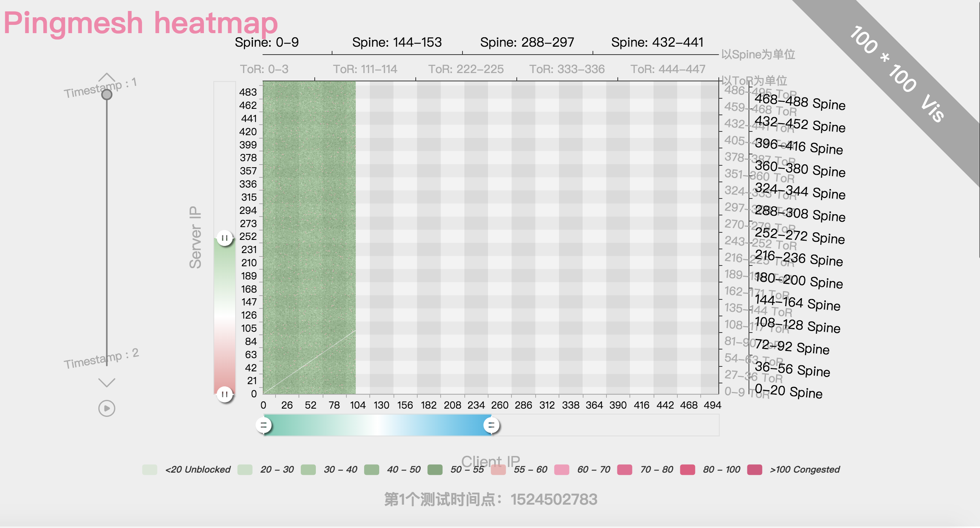Click the timeline play button
Viewport: 980px width, 528px height.
tap(107, 409)
